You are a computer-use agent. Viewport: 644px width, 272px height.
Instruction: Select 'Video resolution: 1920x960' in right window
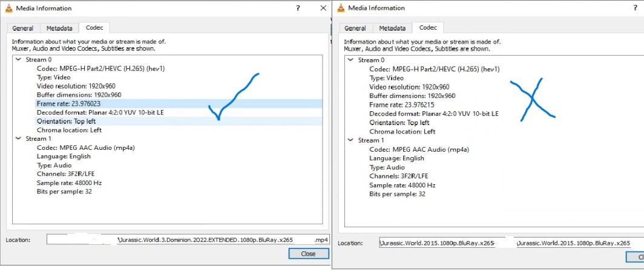coord(410,87)
